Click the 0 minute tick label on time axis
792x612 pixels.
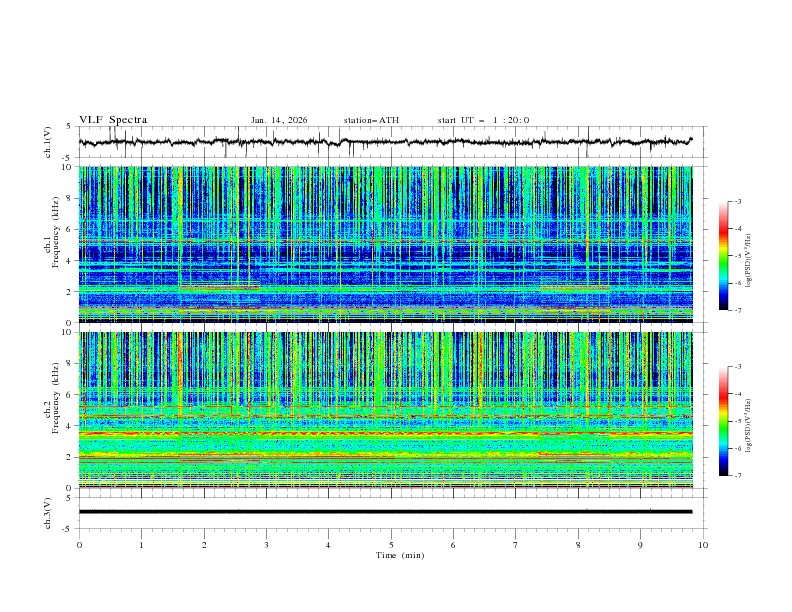[79, 544]
